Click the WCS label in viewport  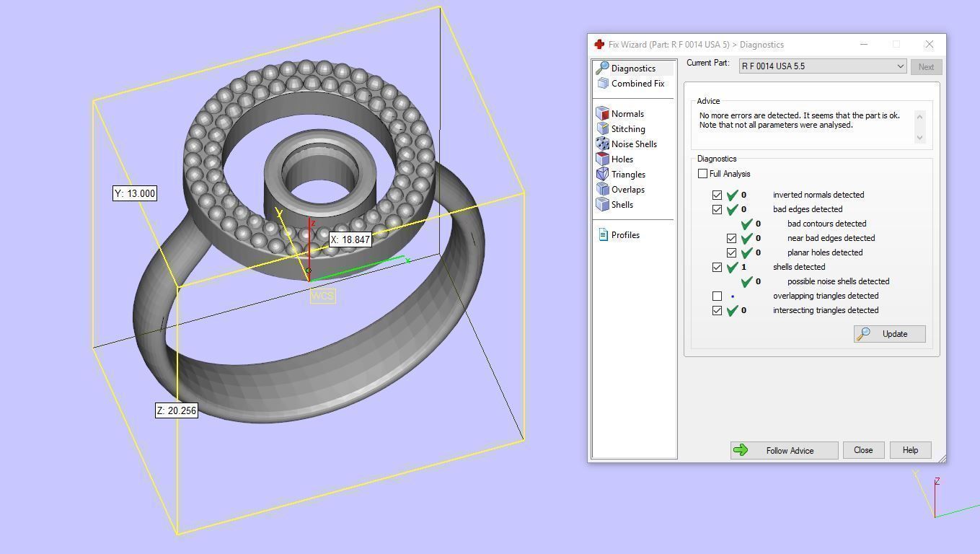pyautogui.click(x=323, y=296)
